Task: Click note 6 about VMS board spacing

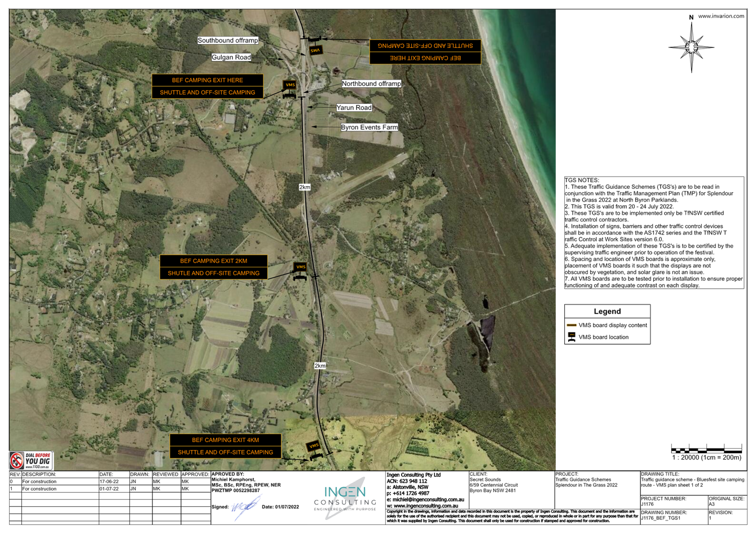Action: 640,266
